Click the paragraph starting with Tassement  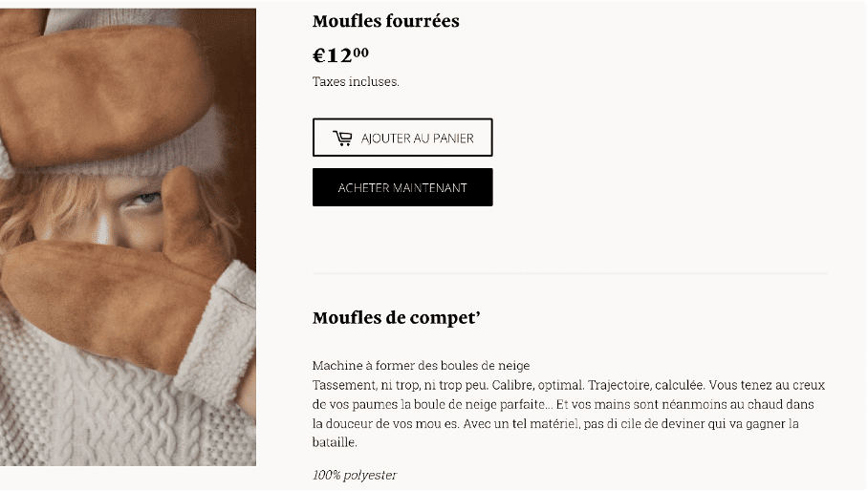569,414
